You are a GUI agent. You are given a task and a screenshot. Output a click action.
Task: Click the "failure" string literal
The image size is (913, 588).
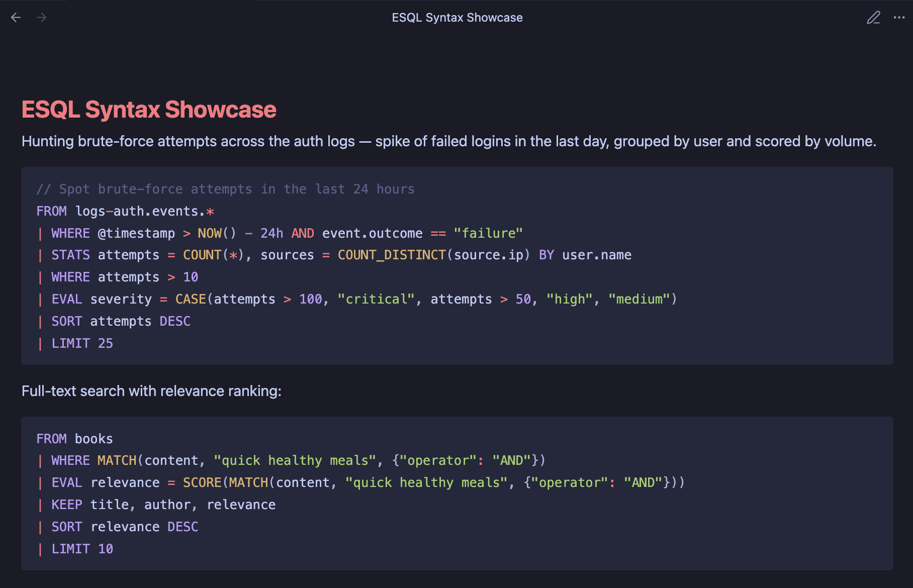tap(488, 233)
